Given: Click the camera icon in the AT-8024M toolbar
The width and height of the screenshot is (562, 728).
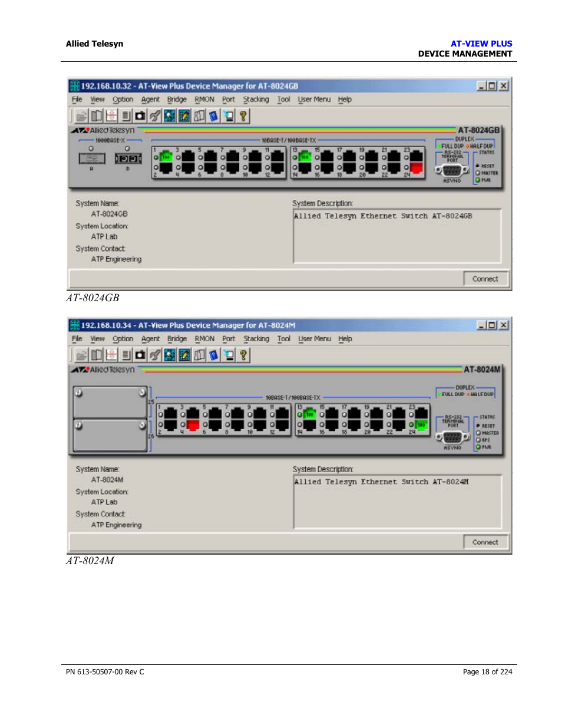Looking at the screenshot, I should [x=140, y=355].
